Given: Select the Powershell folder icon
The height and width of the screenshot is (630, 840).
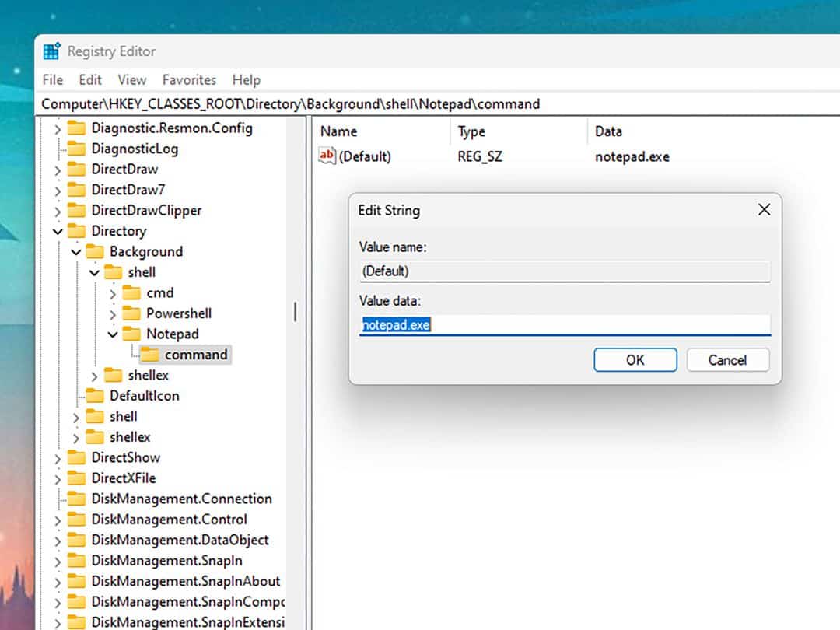Looking at the screenshot, I should pos(131,313).
